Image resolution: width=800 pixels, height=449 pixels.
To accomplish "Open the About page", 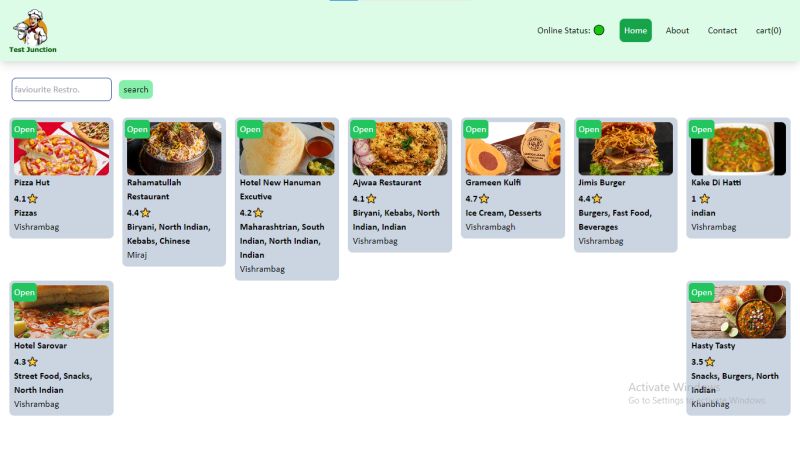I will 677,31.
